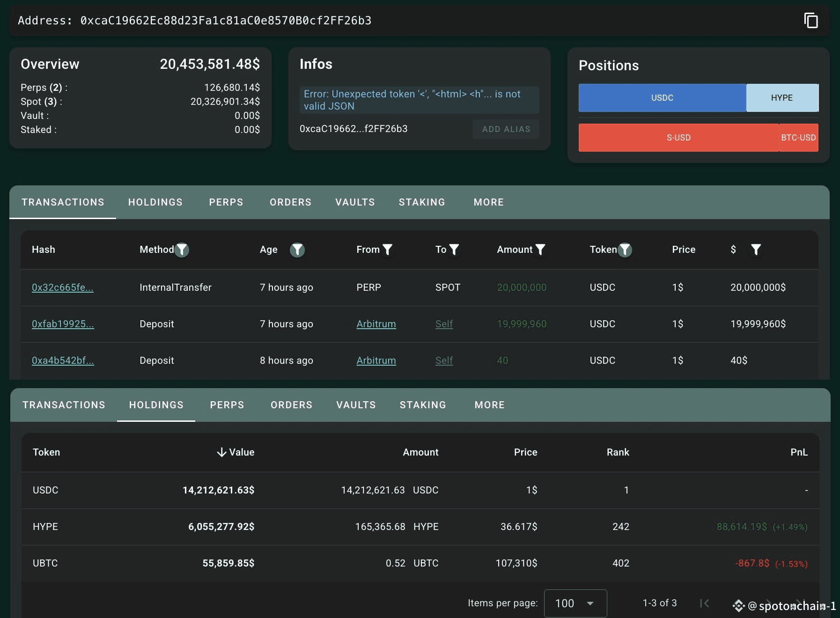The width and height of the screenshot is (840, 618).
Task: Expand the items per page dropdown
Action: tap(575, 603)
